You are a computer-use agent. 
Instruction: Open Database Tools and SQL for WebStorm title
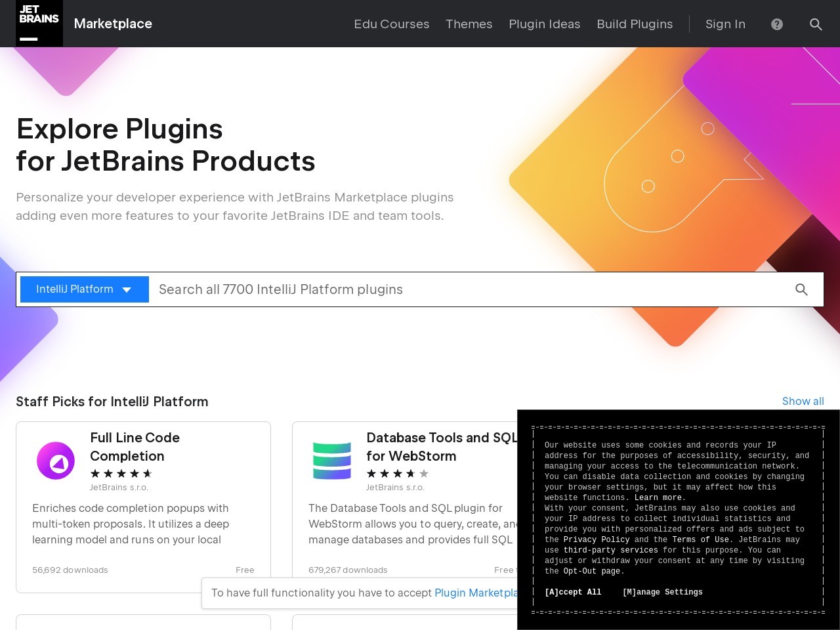(442, 447)
